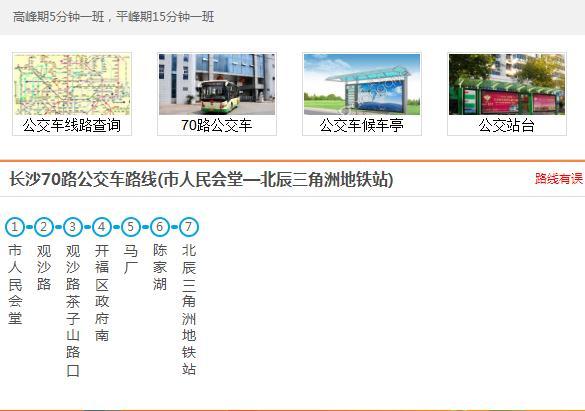Select stop number 1 circle icon
This screenshot has width=585, height=411.
tap(15, 227)
